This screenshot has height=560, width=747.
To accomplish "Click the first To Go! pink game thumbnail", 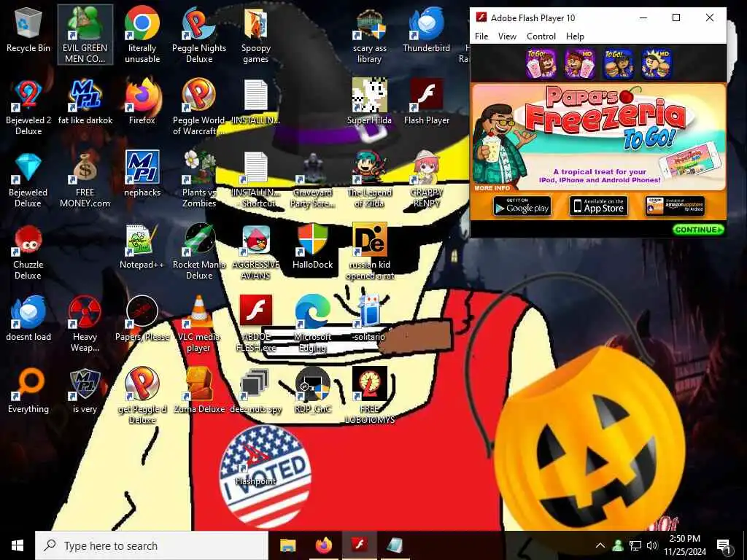I will [541, 63].
